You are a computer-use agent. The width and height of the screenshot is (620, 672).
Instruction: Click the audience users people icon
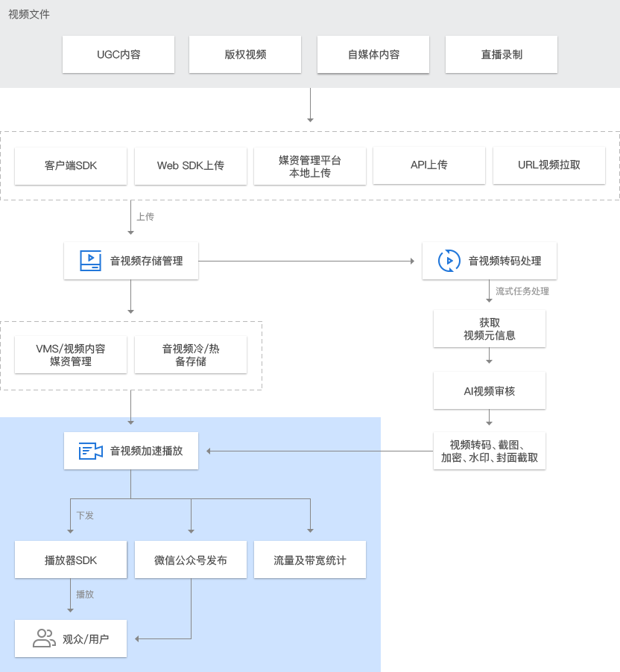44,638
